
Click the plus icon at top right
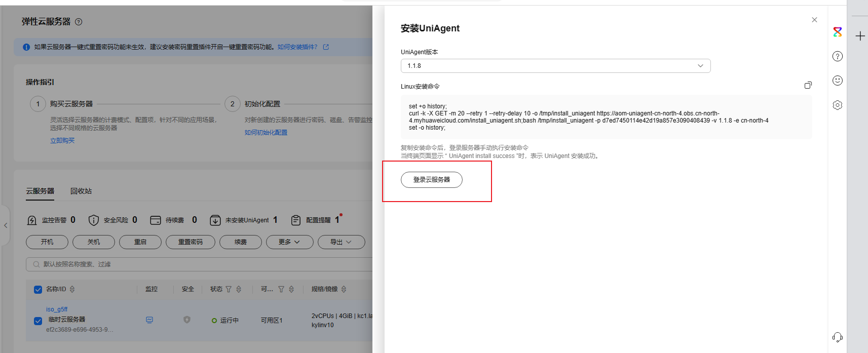860,36
